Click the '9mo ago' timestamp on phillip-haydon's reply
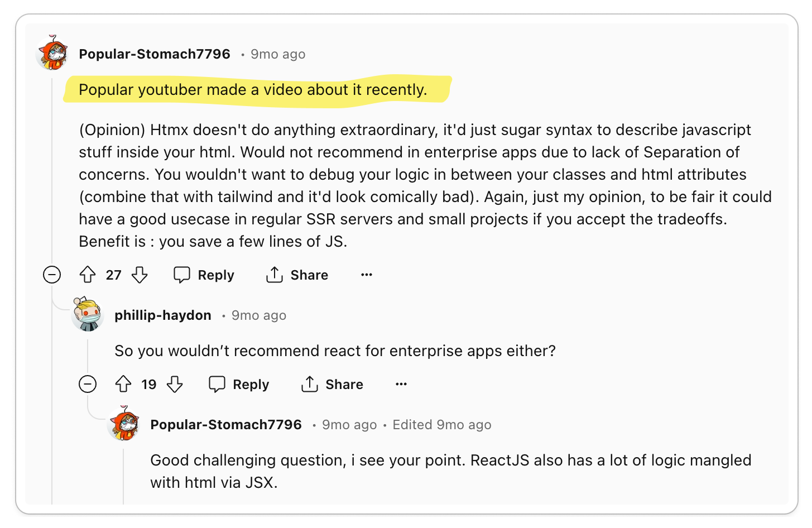The width and height of the screenshot is (812, 528). tap(259, 315)
